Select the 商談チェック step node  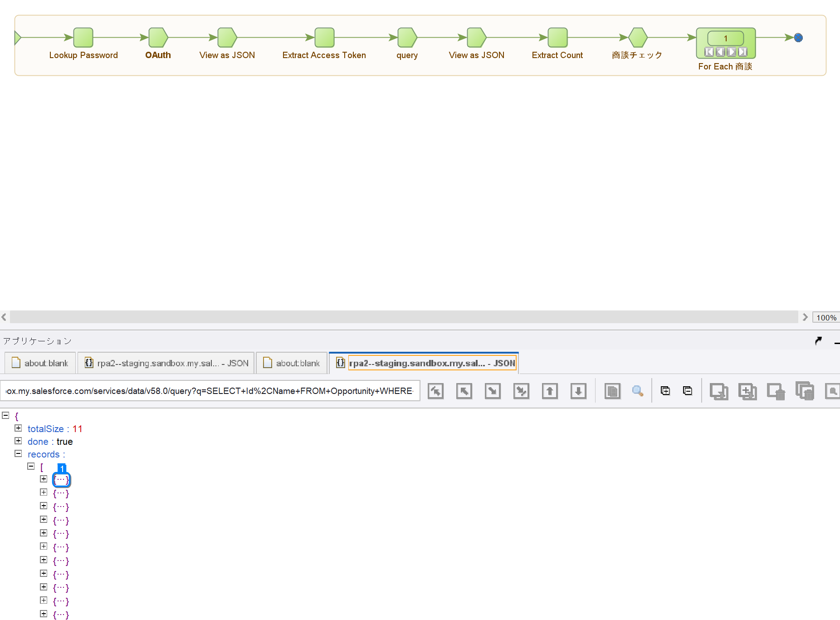coord(638,37)
